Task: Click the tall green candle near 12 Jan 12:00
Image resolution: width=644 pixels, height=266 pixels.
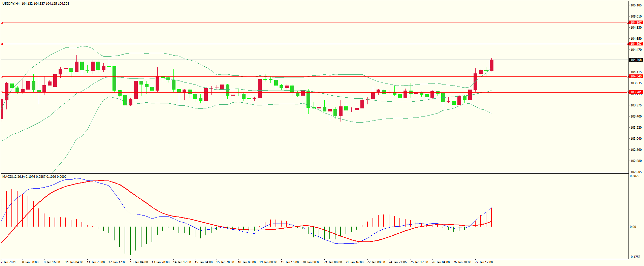Action: click(x=115, y=78)
